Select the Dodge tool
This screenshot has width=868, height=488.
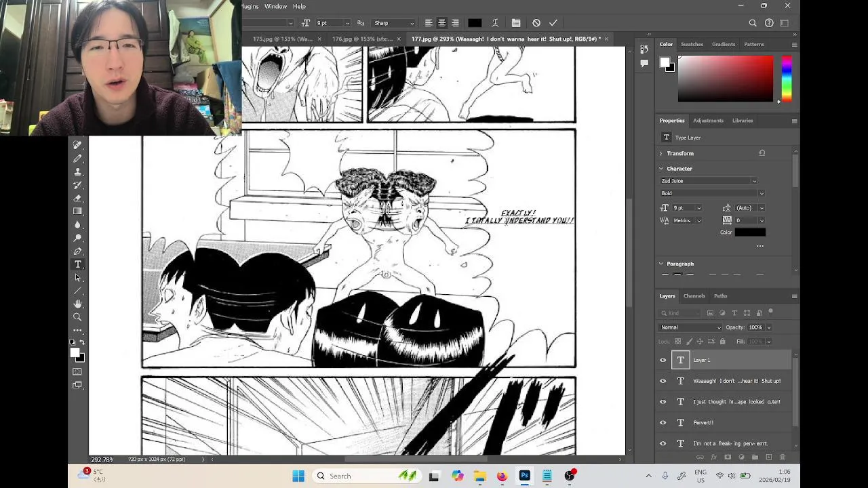click(x=77, y=238)
